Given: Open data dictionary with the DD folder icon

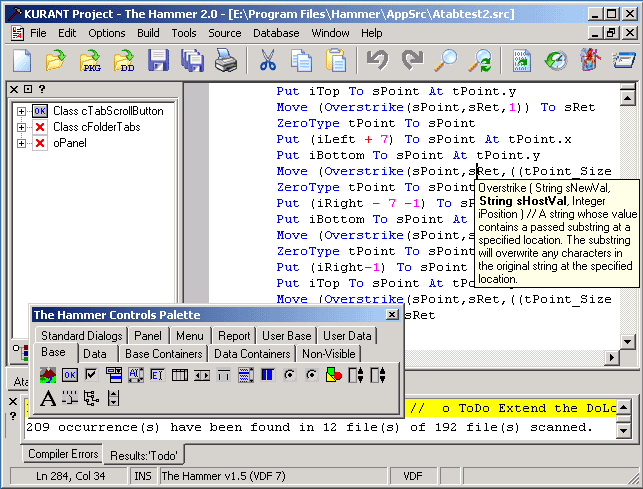Looking at the screenshot, I should (x=124, y=60).
